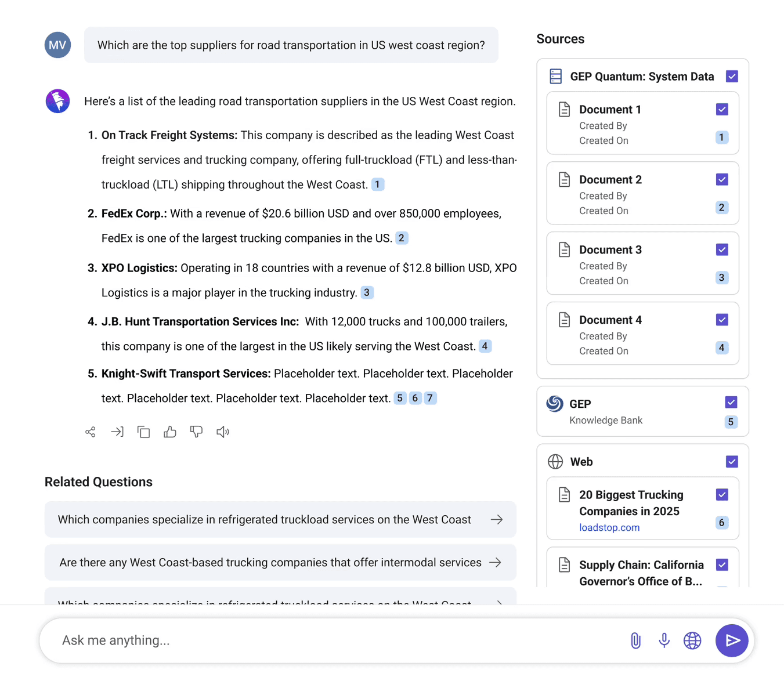
Task: Uncheck the Document 3 checkbox
Action: (x=722, y=250)
